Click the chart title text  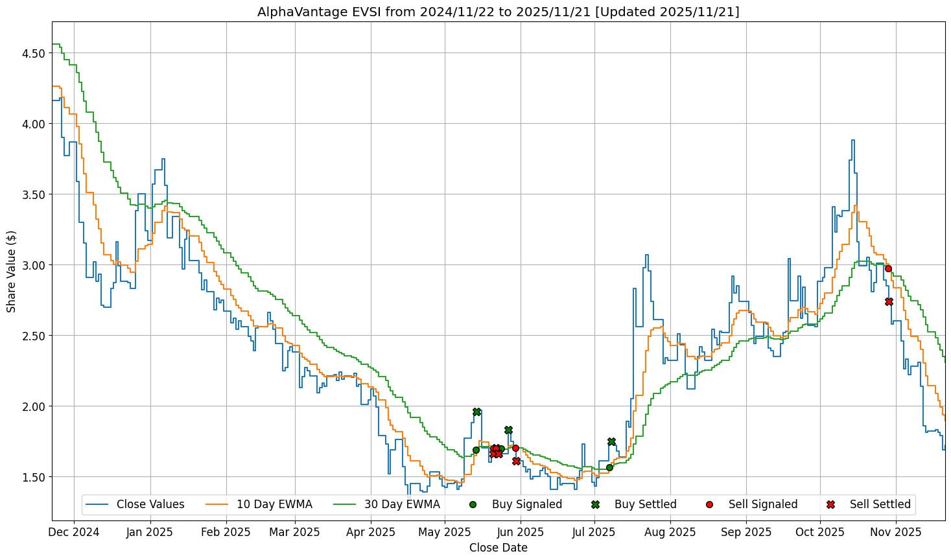click(x=498, y=12)
